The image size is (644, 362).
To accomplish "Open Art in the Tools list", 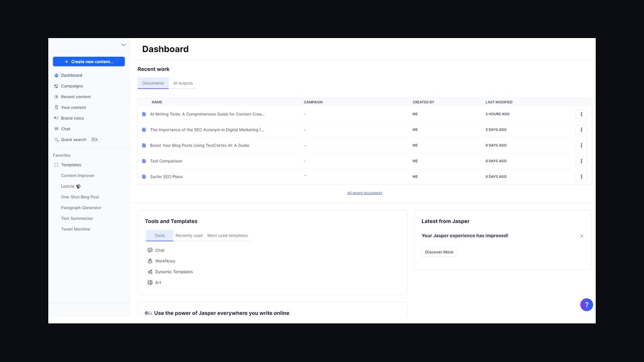I will [x=158, y=283].
